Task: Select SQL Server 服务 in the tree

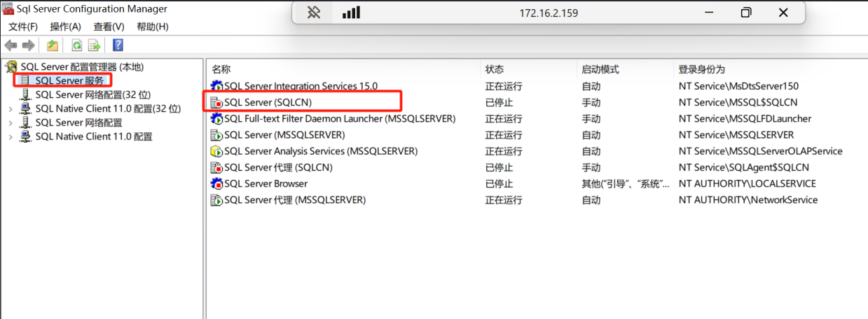Action: click(69, 81)
